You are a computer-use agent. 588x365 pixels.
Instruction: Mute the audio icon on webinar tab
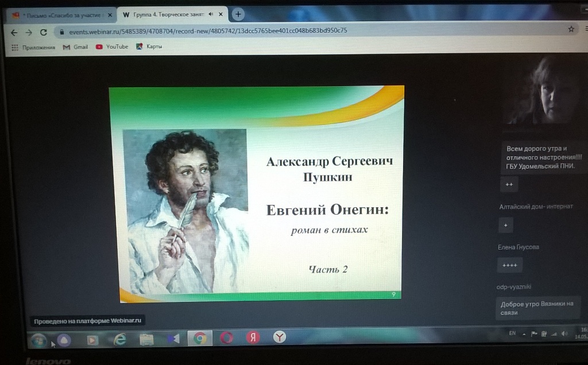click(211, 14)
